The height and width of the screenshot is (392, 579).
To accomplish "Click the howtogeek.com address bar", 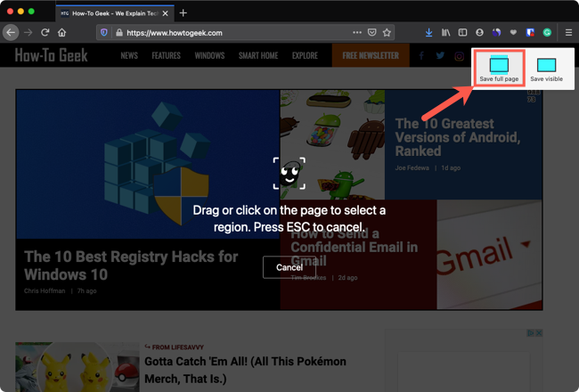I will [236, 33].
